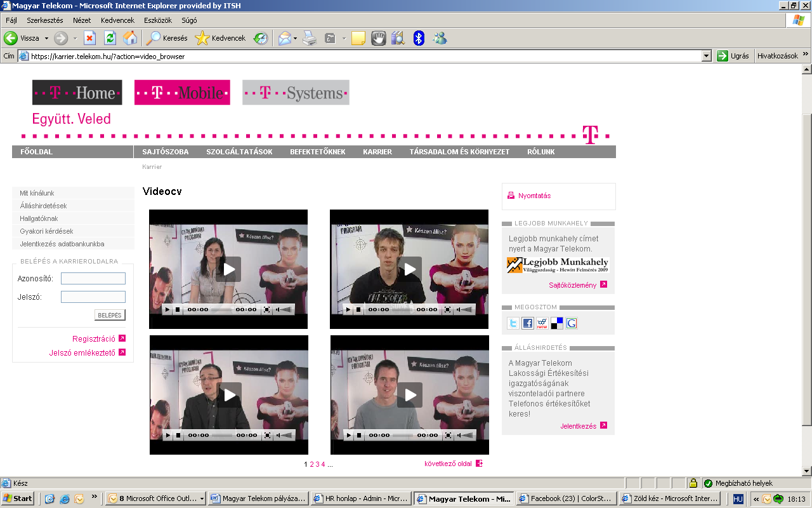Switch to Facebook ColorSt taskbar window
812x508 pixels.
[x=566, y=498]
